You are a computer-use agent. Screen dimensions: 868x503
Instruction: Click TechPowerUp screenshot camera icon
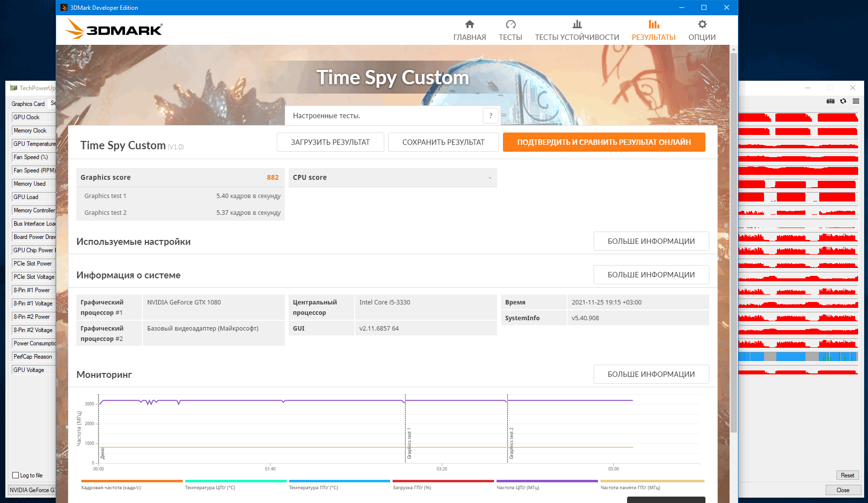click(831, 101)
